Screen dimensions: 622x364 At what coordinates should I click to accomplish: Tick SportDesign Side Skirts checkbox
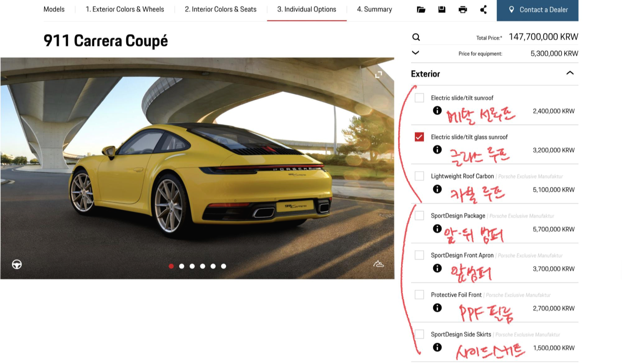419,334
